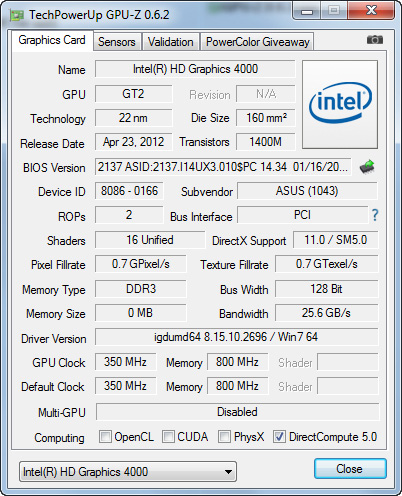
Task: Minimize the GPU-Z window
Action: pos(307,11)
